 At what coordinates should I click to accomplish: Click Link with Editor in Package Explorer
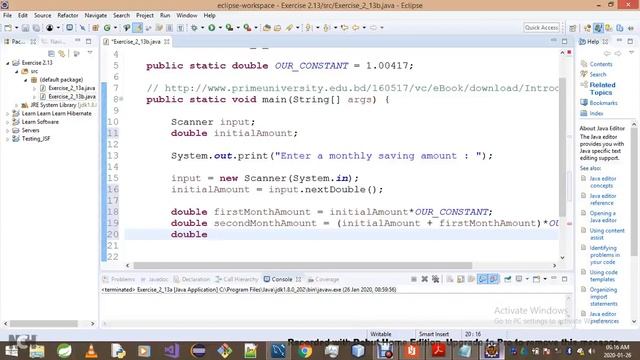point(62,53)
